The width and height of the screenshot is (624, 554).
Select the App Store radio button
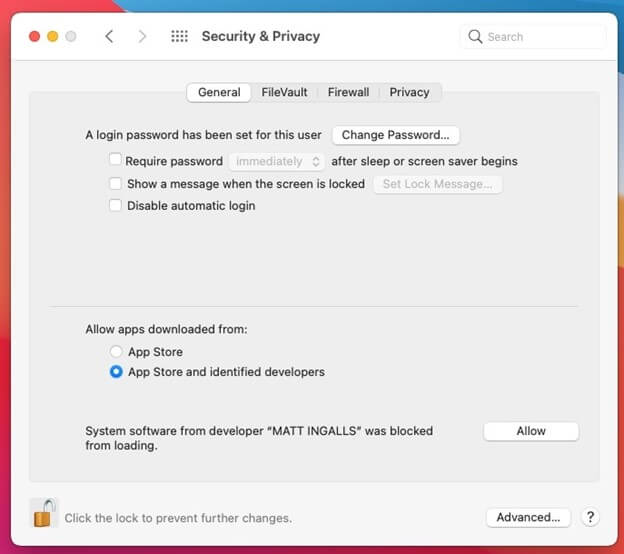116,351
